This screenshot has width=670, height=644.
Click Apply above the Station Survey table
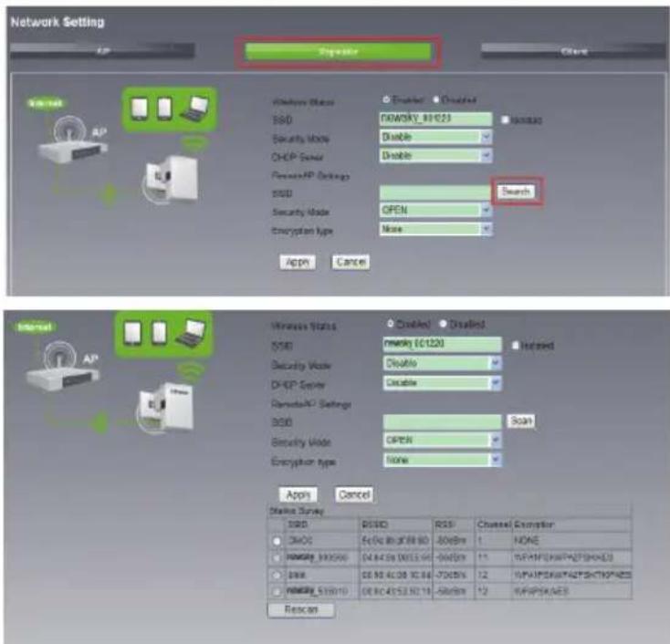298,494
